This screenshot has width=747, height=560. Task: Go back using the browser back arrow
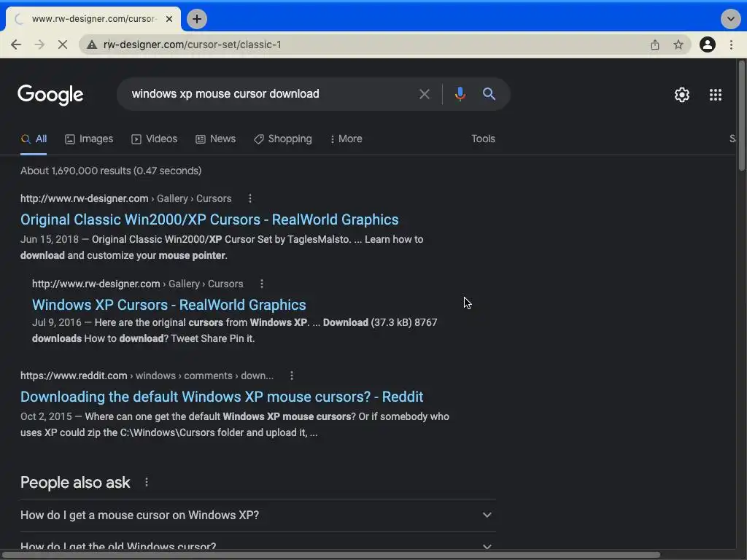[x=16, y=44]
